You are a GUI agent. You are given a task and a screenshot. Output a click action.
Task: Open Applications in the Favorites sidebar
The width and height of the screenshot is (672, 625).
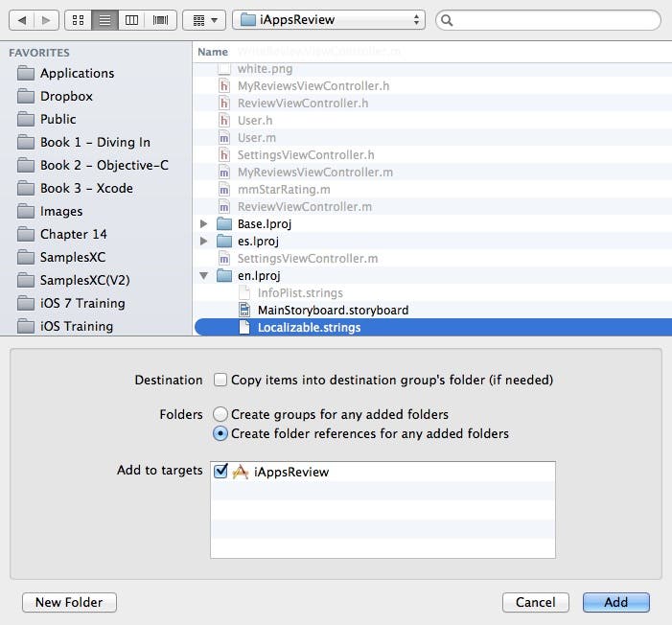point(77,73)
